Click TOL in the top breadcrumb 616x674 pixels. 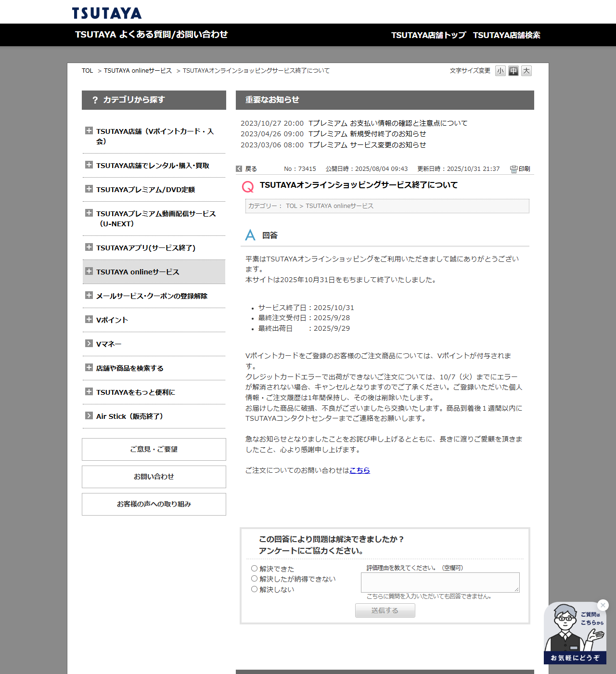[x=87, y=71]
